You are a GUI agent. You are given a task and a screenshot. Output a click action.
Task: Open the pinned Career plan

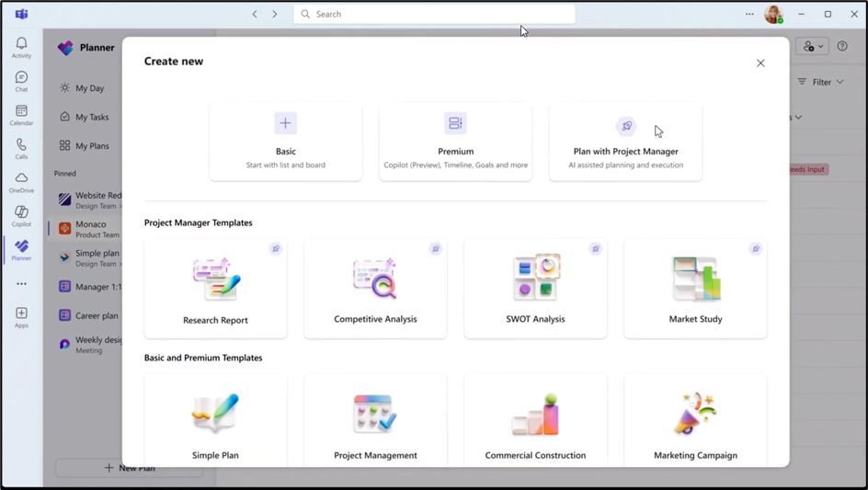click(87, 315)
